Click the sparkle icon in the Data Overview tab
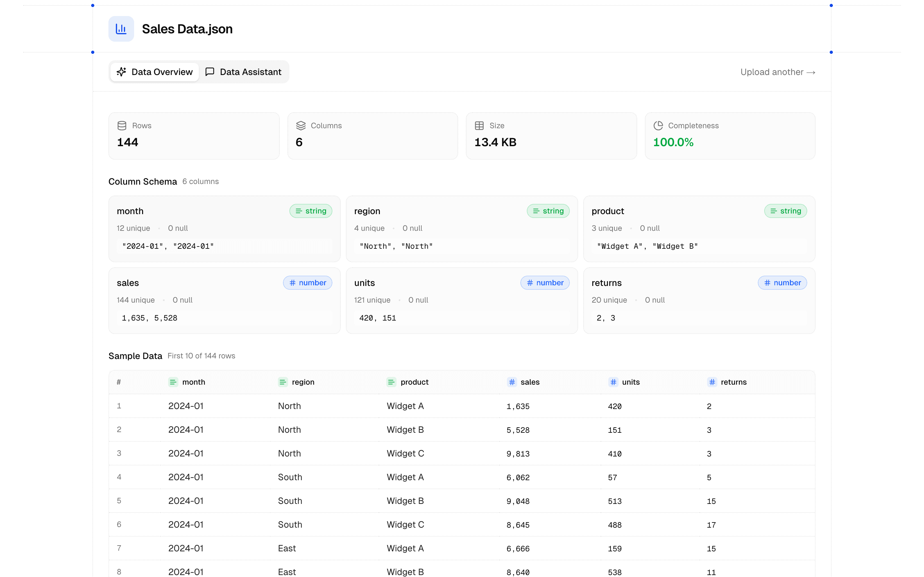 click(121, 72)
